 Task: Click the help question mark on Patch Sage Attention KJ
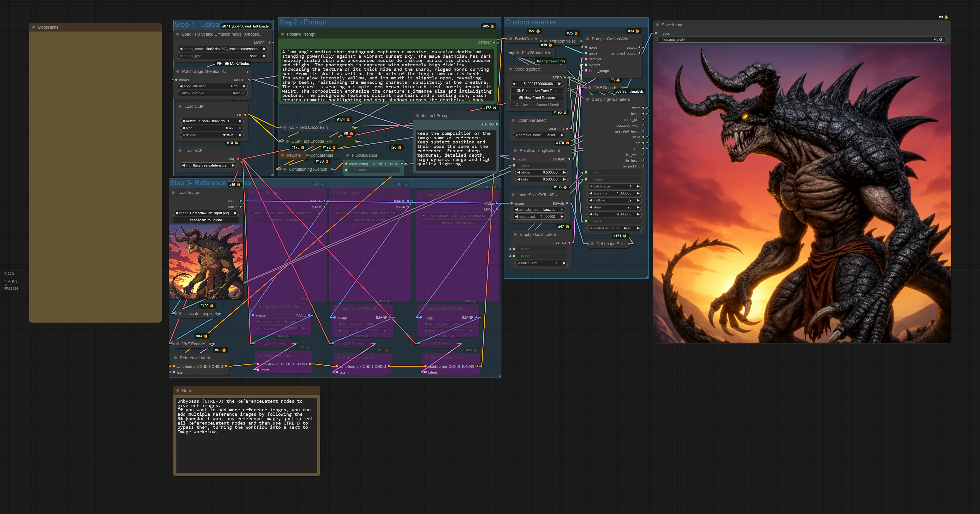(x=247, y=71)
